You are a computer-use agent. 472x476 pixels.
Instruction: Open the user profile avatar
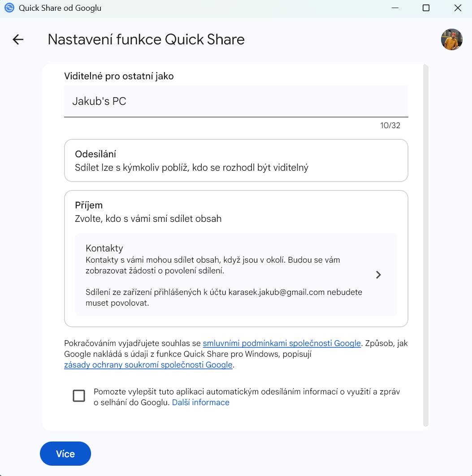point(451,39)
